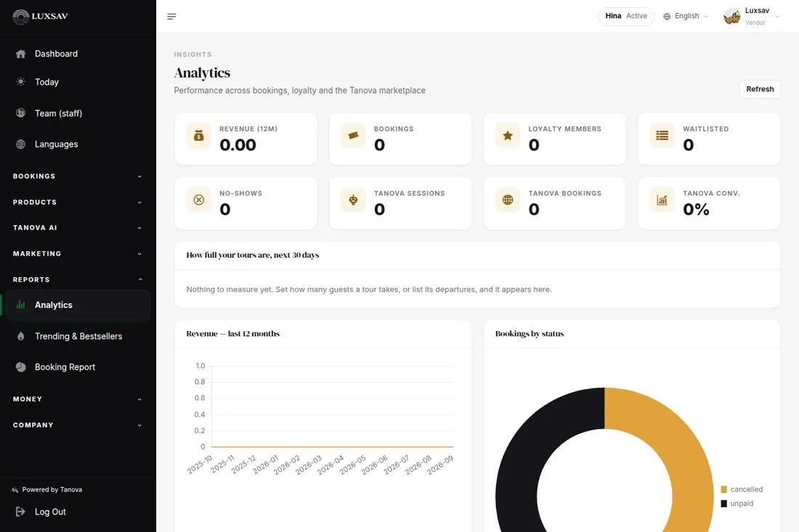Open the Booking Report page

[x=78, y=367]
